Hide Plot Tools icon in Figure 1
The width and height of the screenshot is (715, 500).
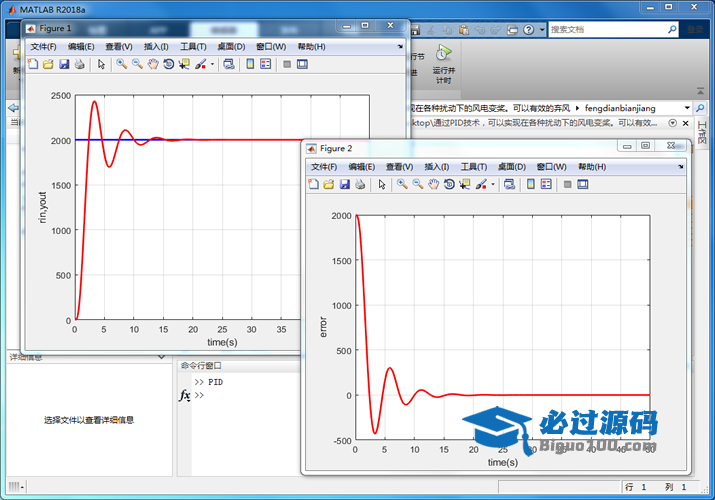(x=287, y=64)
